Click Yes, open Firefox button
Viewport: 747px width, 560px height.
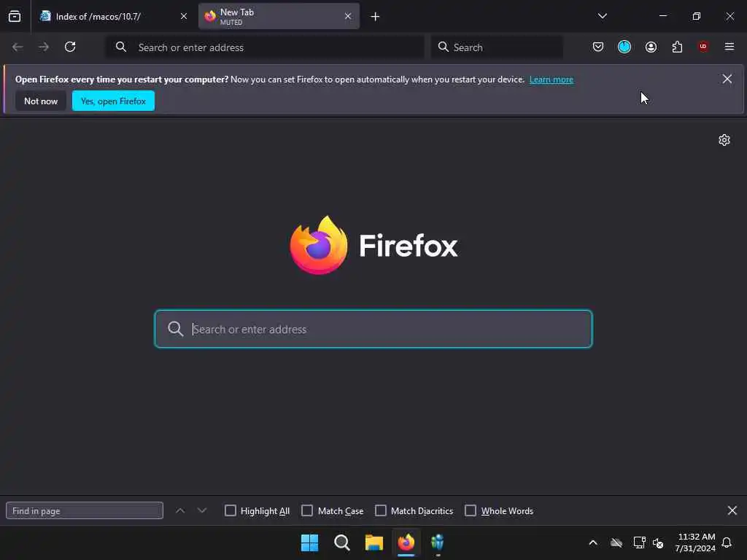[113, 101]
